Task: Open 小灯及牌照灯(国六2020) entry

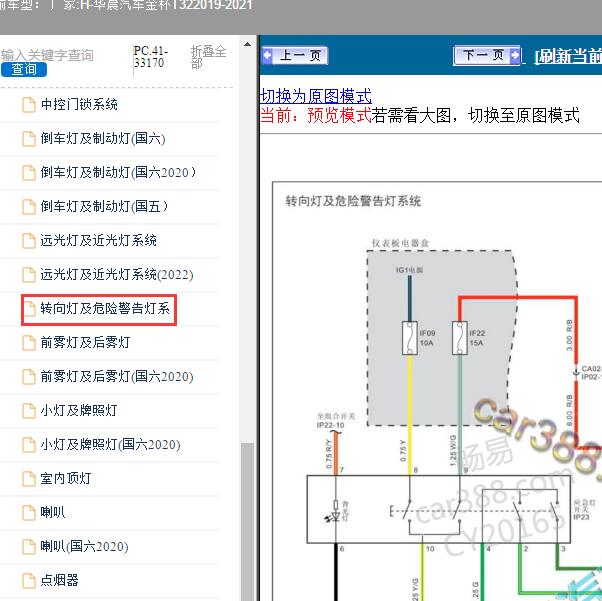Action: 111,444
